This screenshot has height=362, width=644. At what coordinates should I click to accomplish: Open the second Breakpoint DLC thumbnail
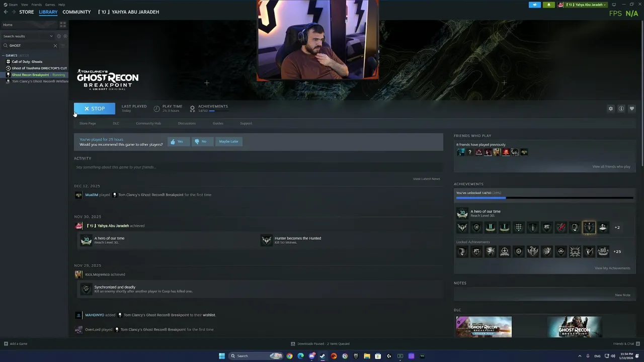coord(574,327)
